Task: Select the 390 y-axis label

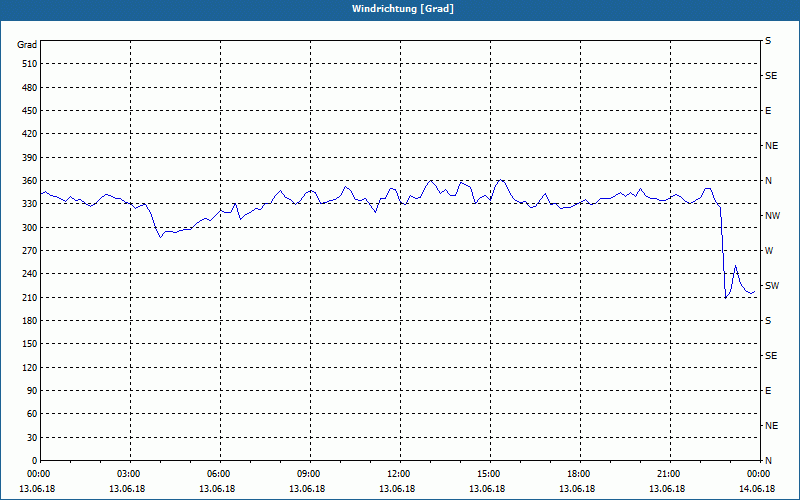Action: [x=30, y=157]
